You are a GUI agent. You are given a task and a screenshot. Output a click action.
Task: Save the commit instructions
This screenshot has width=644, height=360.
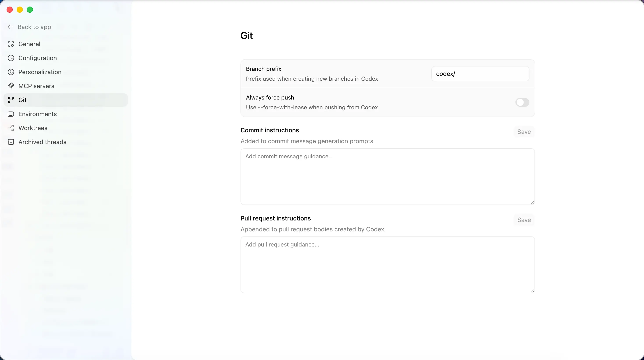[524, 132]
